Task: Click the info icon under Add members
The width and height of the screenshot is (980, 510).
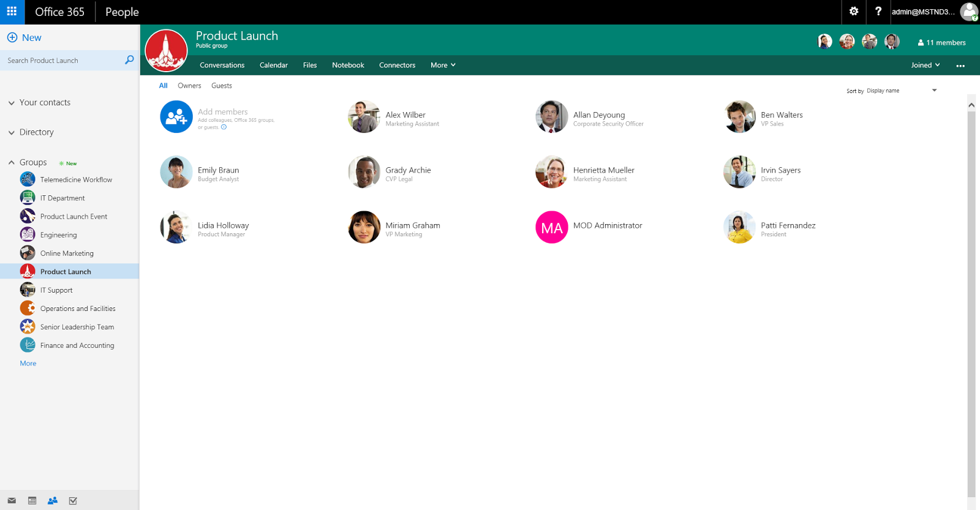Action: 224,127
